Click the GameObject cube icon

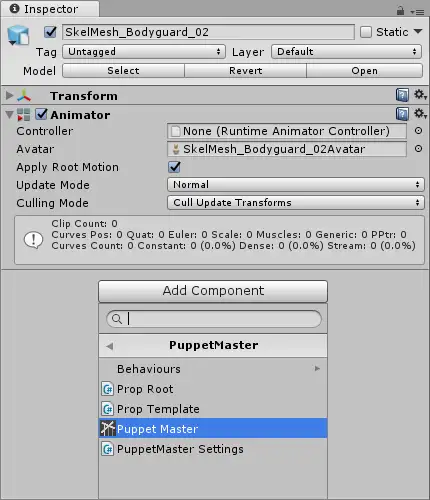pyautogui.click(x=18, y=35)
